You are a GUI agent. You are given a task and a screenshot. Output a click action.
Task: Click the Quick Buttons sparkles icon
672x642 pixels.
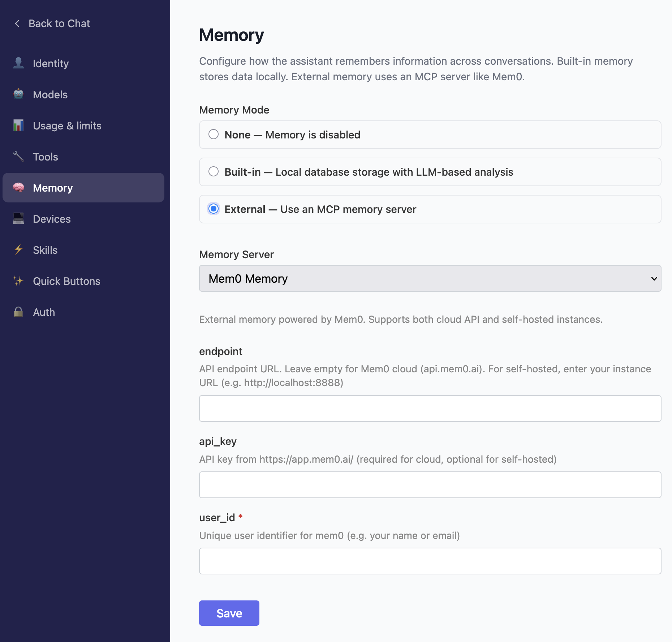point(18,281)
